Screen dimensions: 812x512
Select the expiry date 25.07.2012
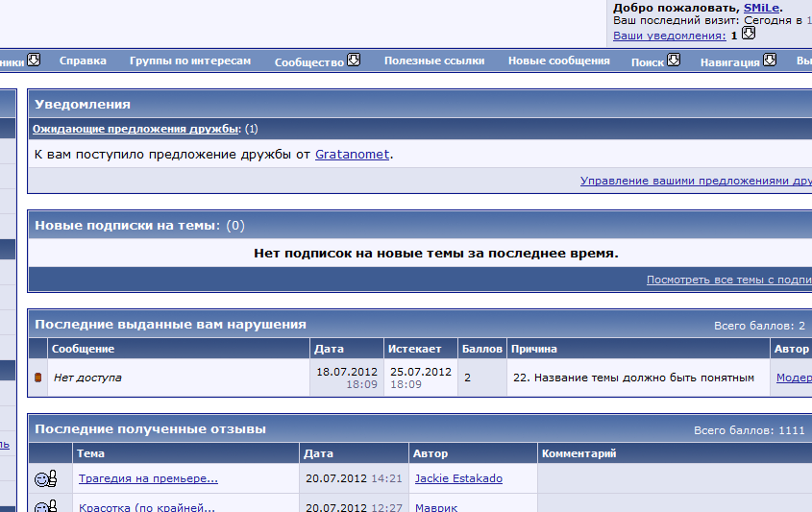[421, 372]
